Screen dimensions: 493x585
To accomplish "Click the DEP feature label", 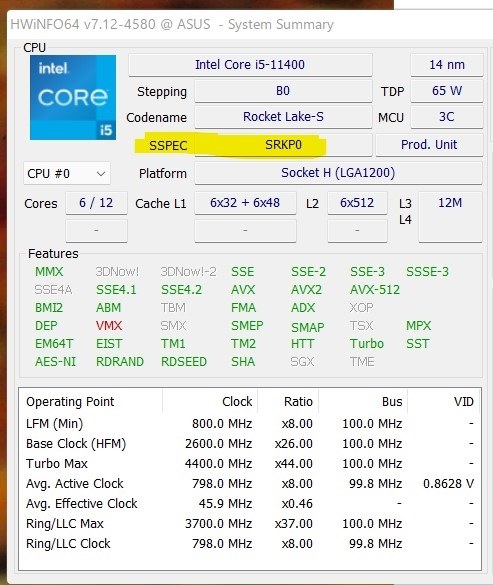I will 46,326.
